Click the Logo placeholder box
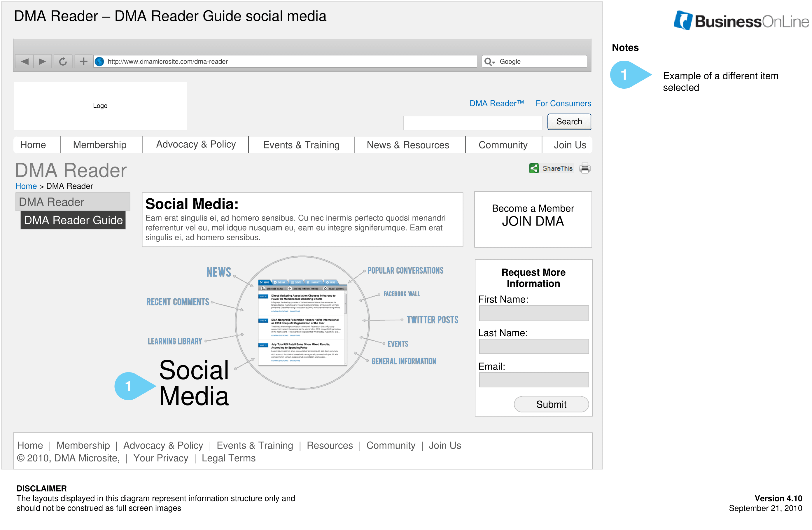 [x=100, y=106]
